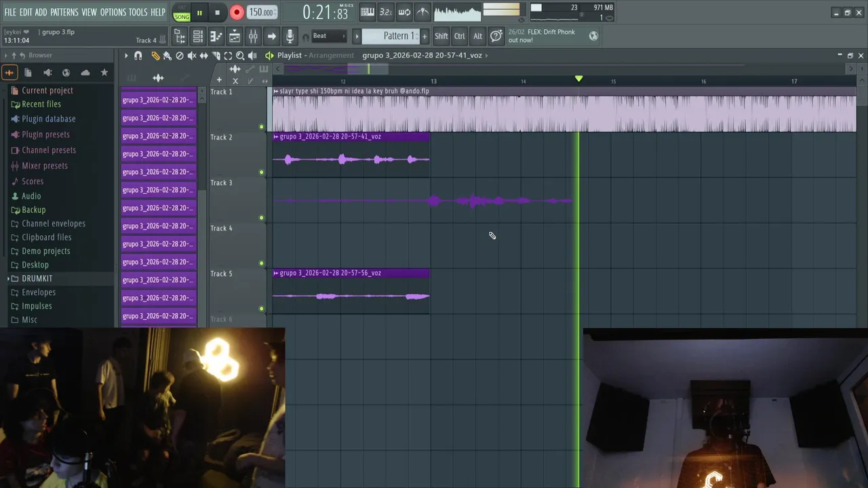Open the ADD menu

coord(41,12)
